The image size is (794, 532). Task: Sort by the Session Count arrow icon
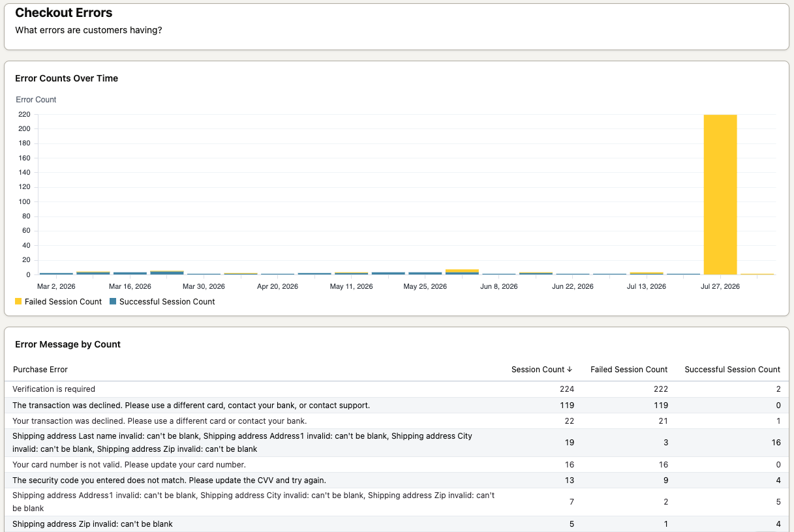[x=570, y=370]
